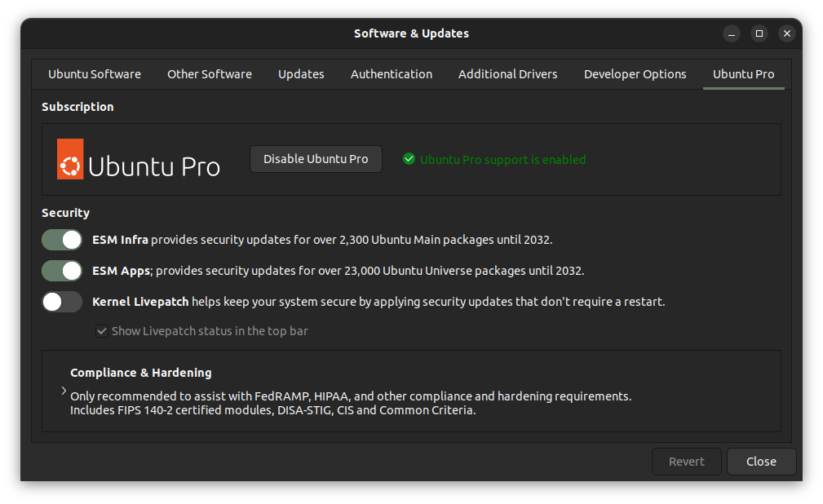
Task: Turn off the ESM Apps switch
Action: (62, 271)
